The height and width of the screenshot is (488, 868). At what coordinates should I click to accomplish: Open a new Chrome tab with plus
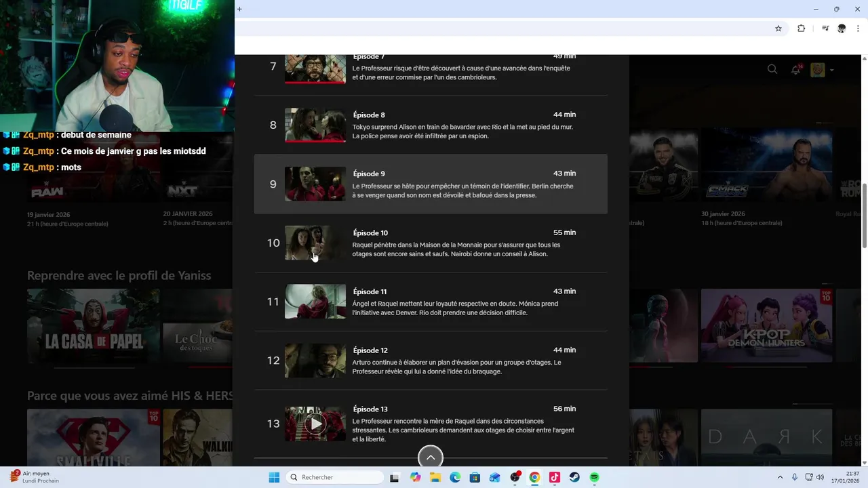point(239,9)
